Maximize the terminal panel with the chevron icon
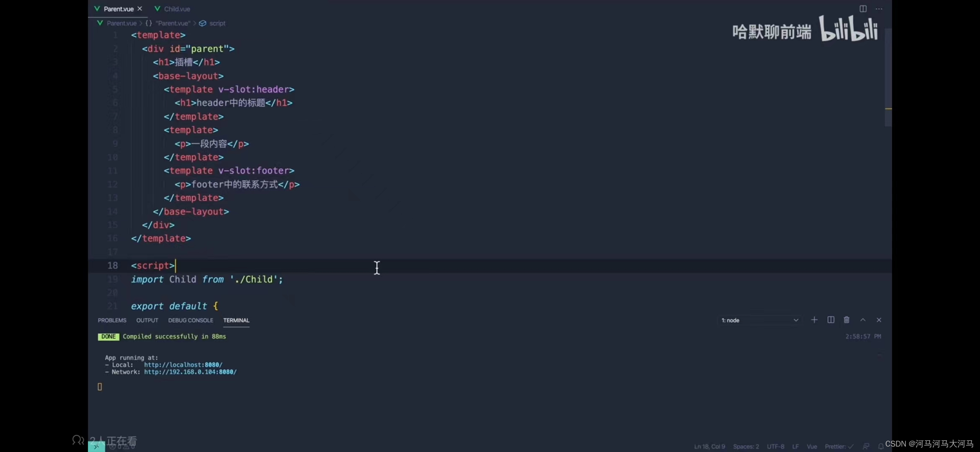This screenshot has height=452, width=980. [x=862, y=320]
